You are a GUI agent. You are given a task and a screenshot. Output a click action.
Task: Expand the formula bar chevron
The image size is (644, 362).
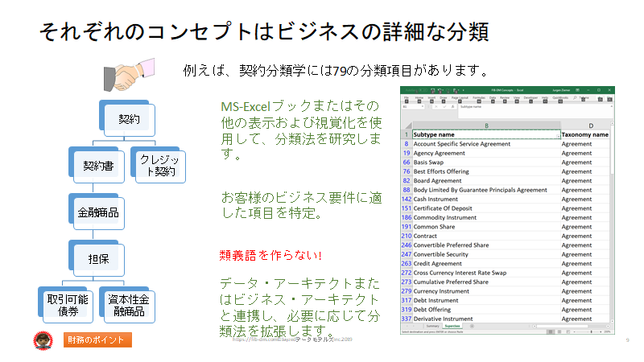point(612,106)
